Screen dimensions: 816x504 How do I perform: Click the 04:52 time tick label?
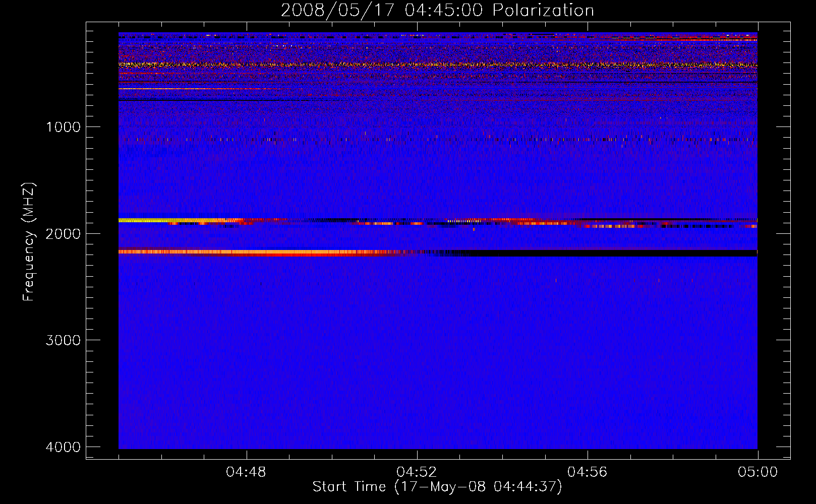(x=417, y=472)
